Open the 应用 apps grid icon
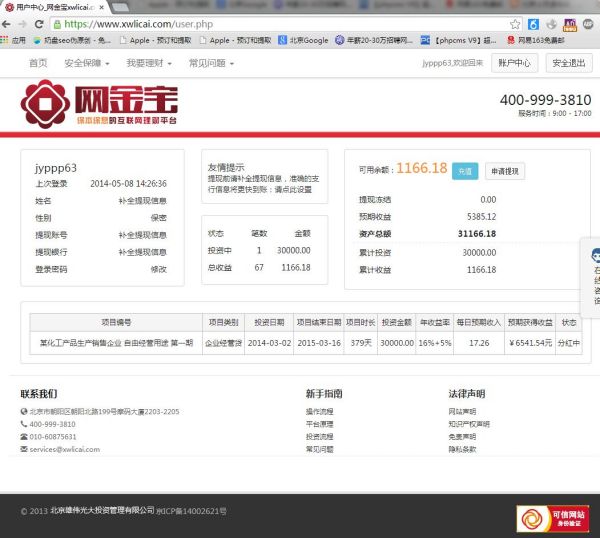The width and height of the screenshot is (600, 538). tap(4, 40)
